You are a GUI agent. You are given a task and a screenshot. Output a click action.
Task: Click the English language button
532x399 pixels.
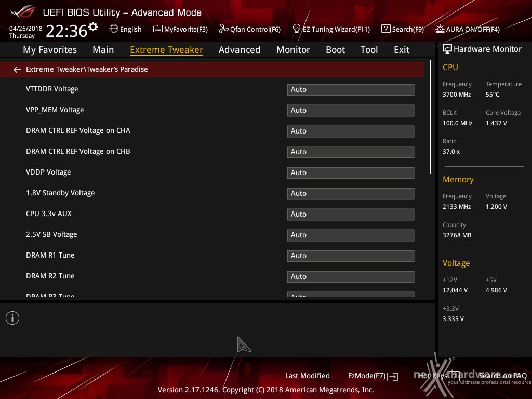click(x=130, y=30)
